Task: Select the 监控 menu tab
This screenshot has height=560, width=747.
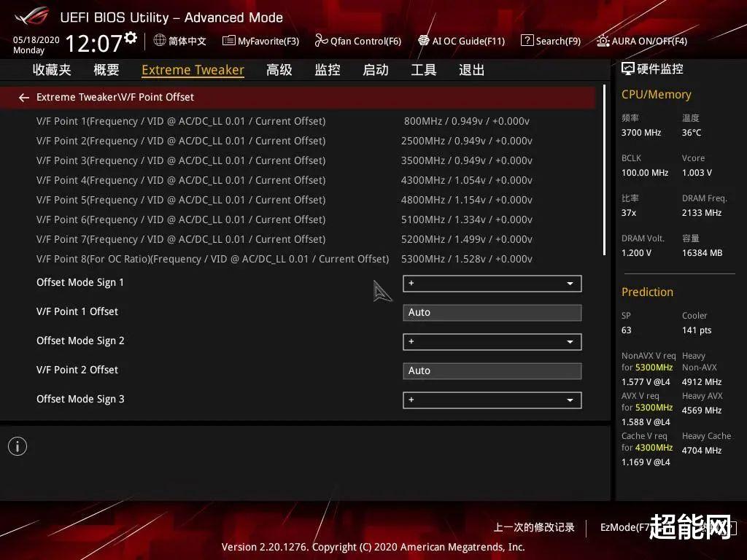Action: click(327, 69)
